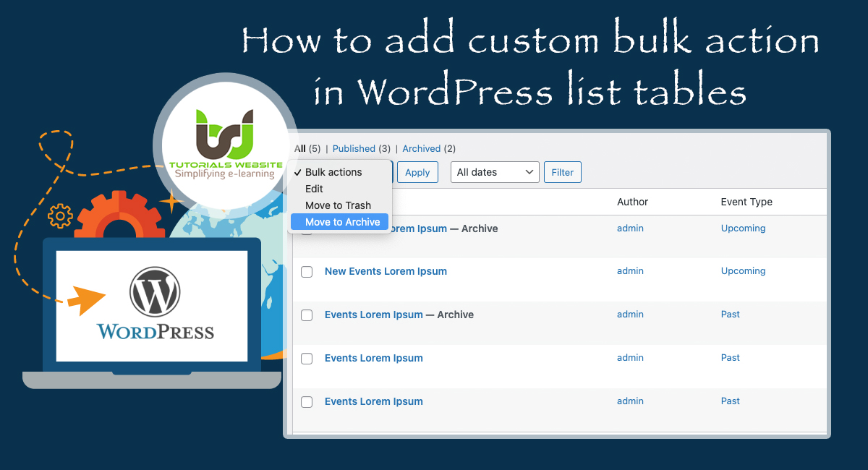Viewport: 868px width, 470px height.
Task: Click the small outlined gear icon
Action: (x=59, y=215)
